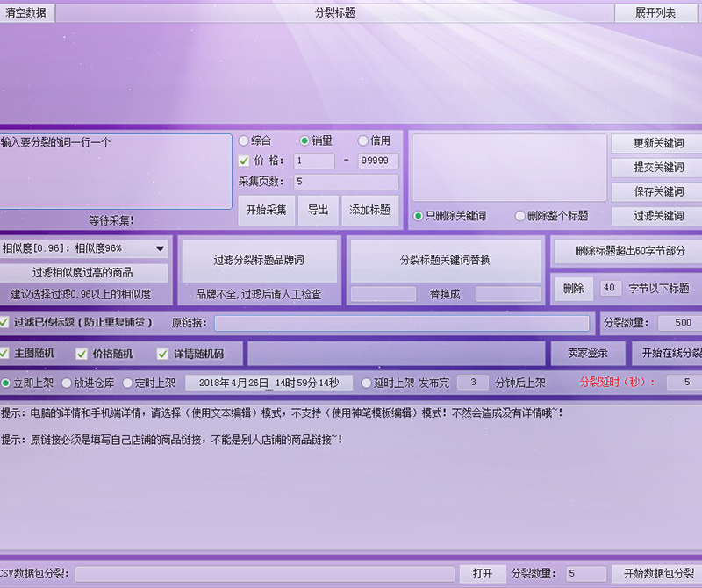Click the 添加标题 button
The width and height of the screenshot is (702, 588).
369,210
